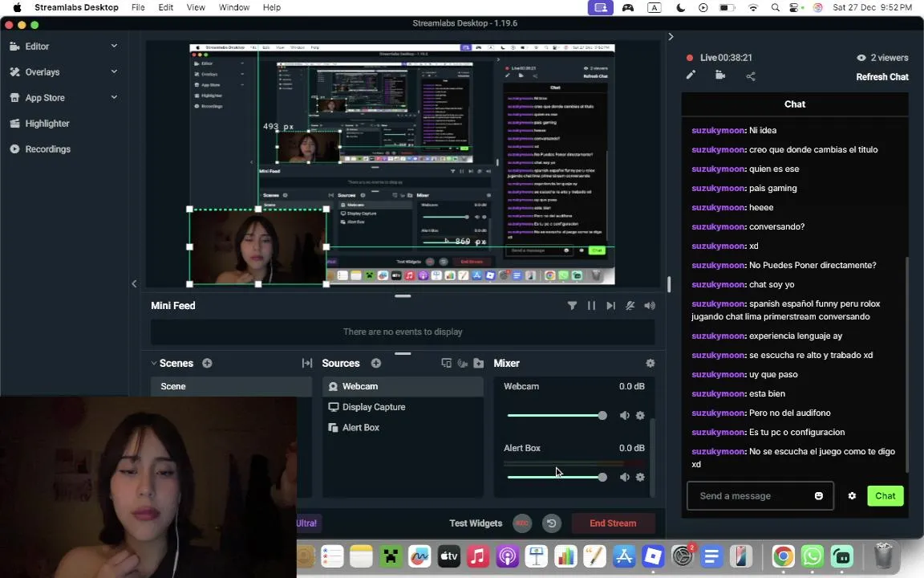Open Roblox from the dock
This screenshot has height=578, width=924.
(653, 556)
